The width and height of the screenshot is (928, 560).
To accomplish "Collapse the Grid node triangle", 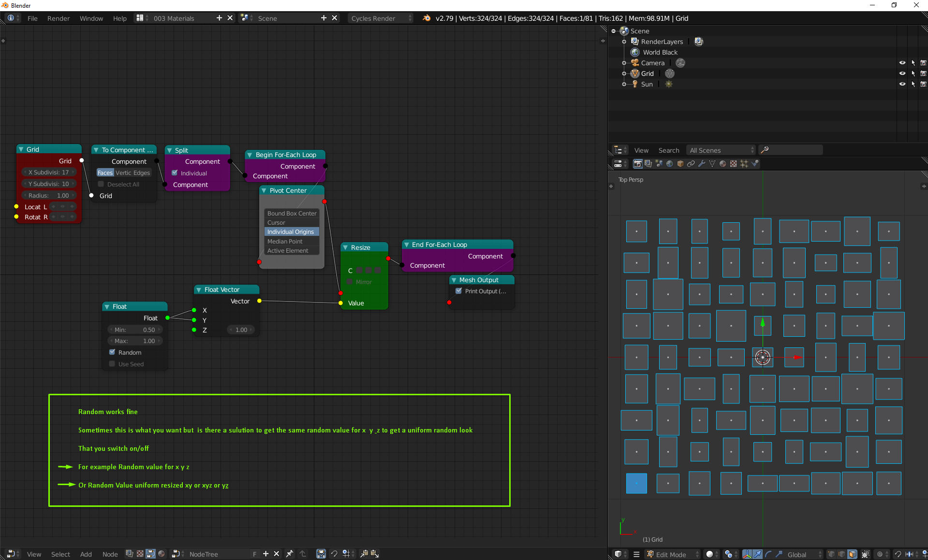I will [x=21, y=149].
